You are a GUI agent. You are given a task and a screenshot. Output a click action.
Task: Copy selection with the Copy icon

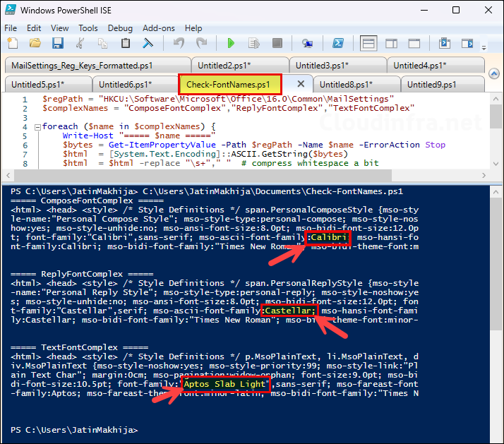click(102, 43)
